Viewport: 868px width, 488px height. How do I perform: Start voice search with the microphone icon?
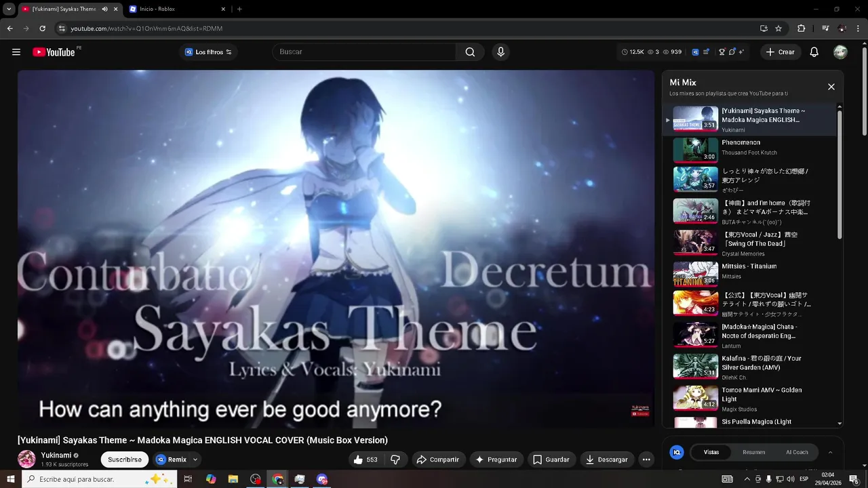tap(500, 52)
